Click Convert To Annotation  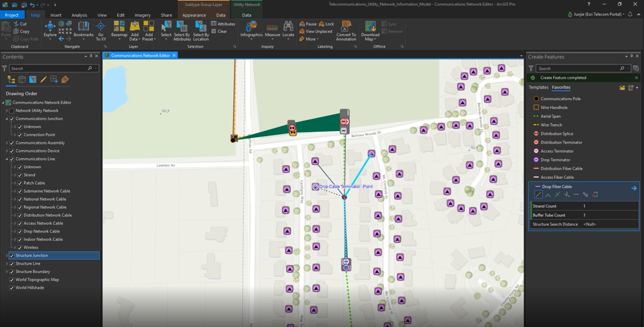coord(346,31)
